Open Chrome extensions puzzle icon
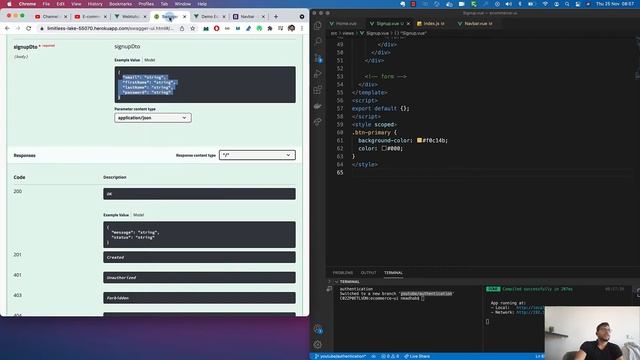This screenshot has height=360, width=640. (270, 28)
